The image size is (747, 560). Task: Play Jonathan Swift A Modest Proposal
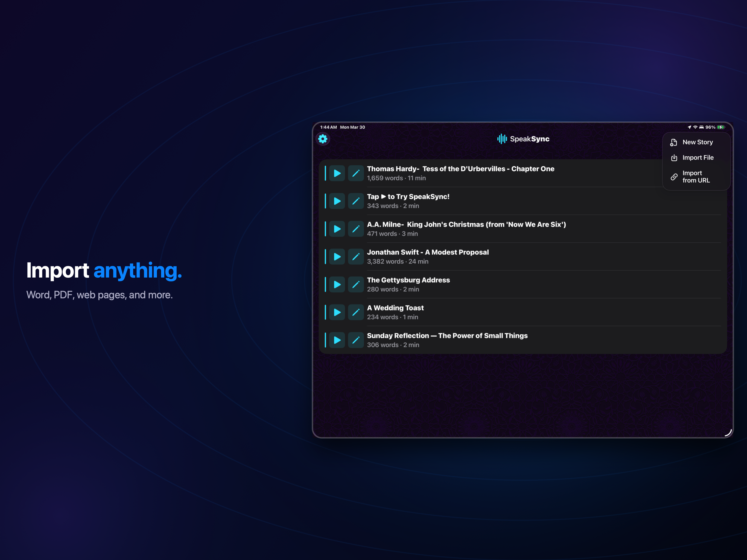point(337,257)
